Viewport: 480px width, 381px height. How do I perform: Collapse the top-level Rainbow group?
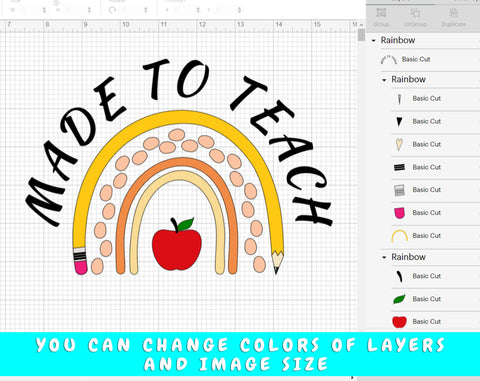coord(374,41)
